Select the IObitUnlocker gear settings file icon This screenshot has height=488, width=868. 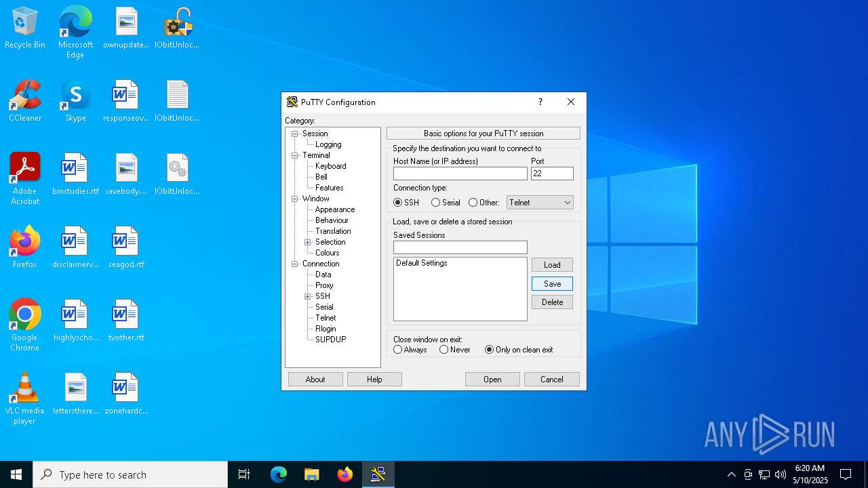(x=177, y=175)
